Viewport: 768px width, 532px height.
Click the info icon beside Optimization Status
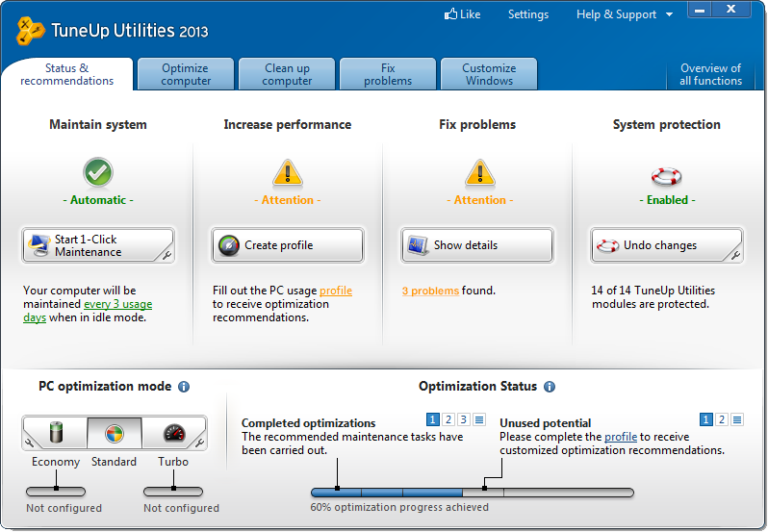(550, 387)
